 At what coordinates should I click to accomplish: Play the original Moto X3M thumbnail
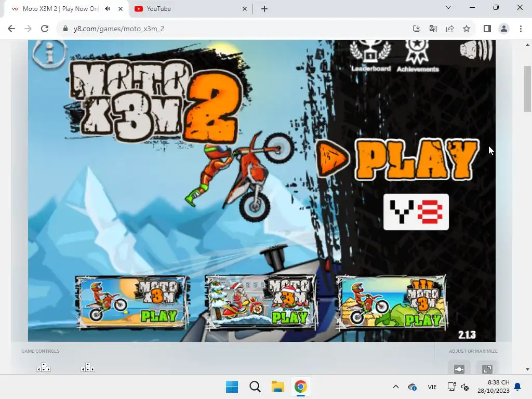point(131,303)
